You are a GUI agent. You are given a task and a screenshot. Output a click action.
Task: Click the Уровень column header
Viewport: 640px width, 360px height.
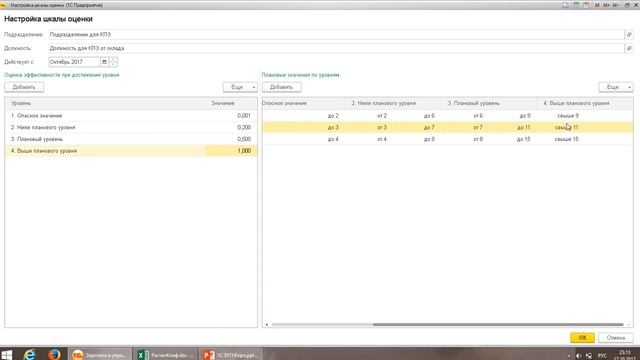click(105, 104)
